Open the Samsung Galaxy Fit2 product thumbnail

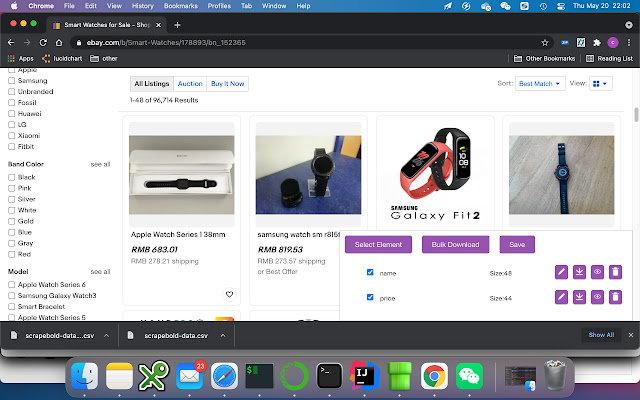434,175
